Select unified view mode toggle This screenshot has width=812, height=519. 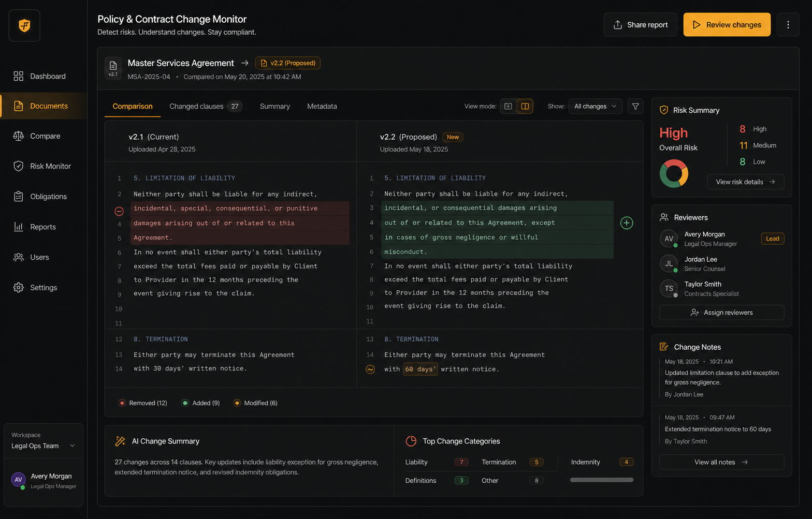click(508, 106)
